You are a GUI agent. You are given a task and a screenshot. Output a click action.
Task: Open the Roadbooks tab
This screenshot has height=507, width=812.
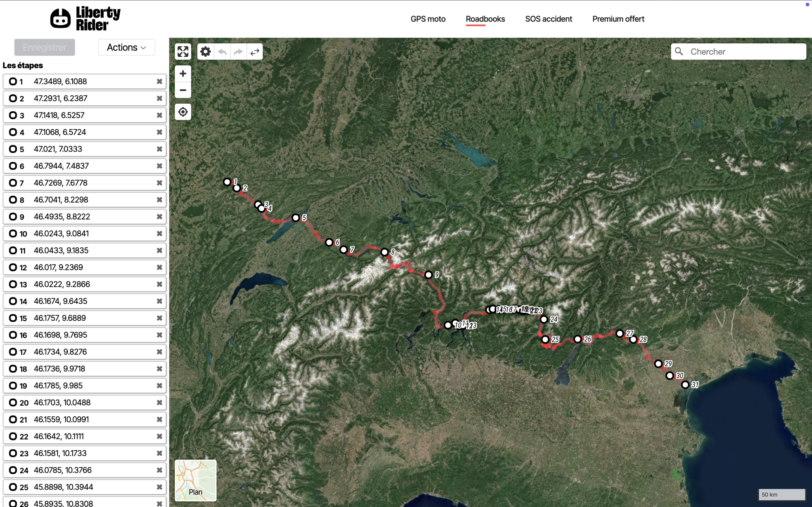click(x=485, y=19)
